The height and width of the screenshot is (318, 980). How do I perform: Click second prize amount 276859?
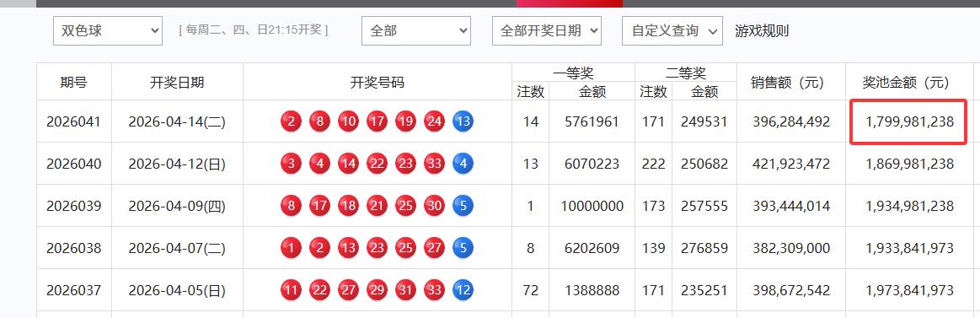coord(704,249)
